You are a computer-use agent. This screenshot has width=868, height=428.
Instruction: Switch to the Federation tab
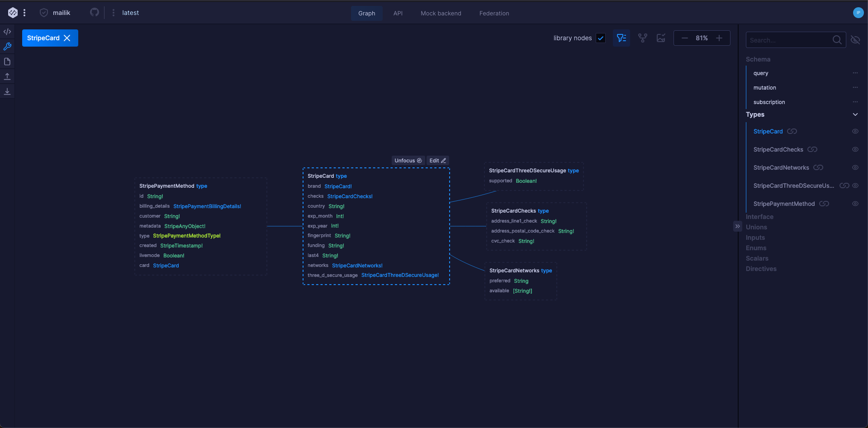(494, 13)
